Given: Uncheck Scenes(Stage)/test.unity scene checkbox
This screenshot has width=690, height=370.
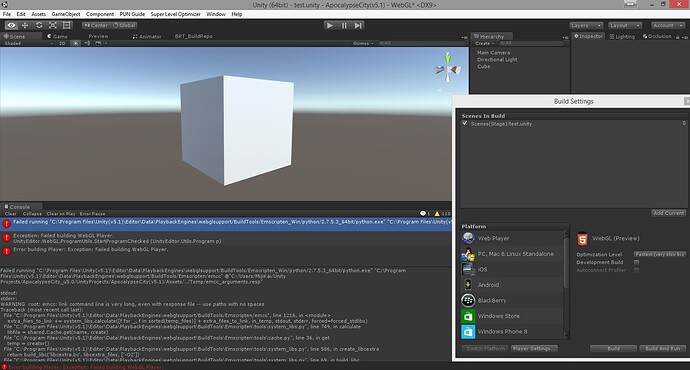Looking at the screenshot, I should [x=465, y=124].
